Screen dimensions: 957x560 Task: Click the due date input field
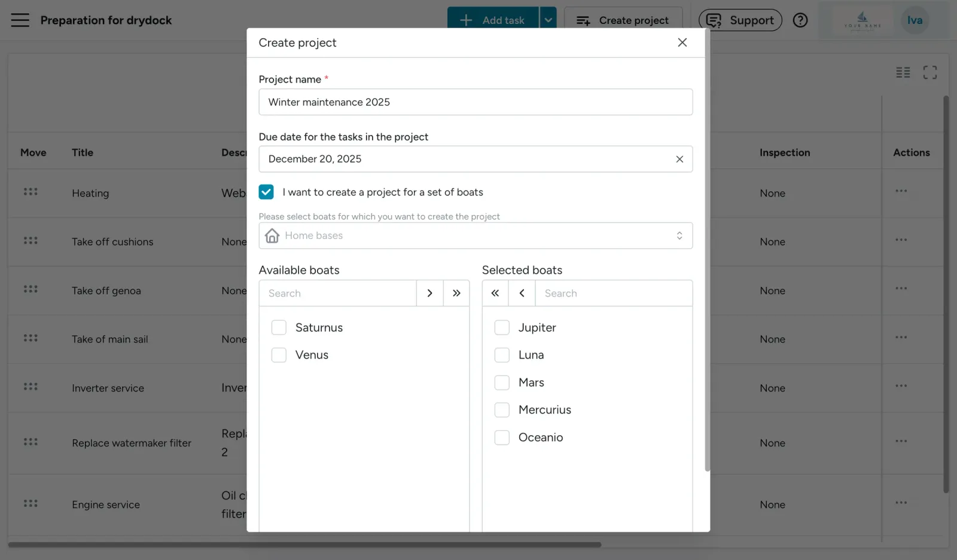pos(476,159)
